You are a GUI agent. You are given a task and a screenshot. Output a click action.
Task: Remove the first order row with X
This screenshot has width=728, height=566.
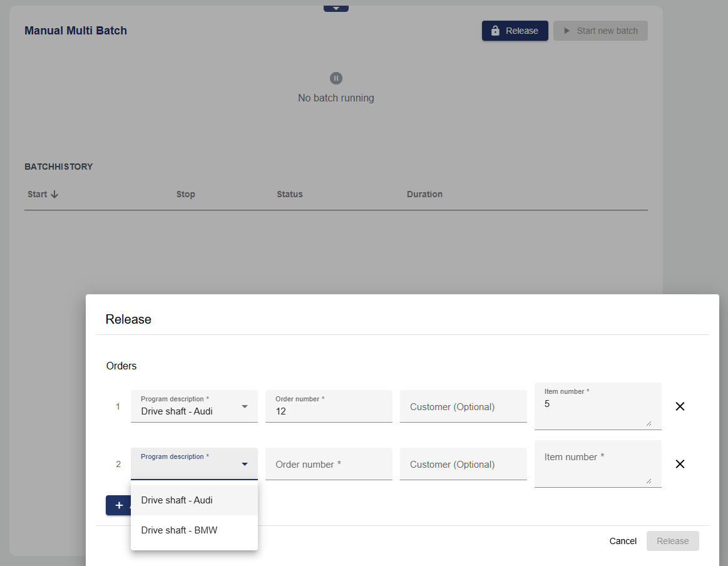coord(680,406)
